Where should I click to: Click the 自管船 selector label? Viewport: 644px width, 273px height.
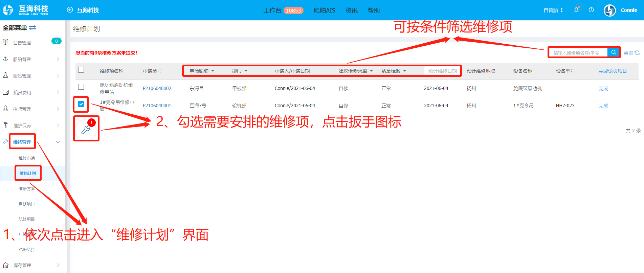pyautogui.click(x=551, y=10)
